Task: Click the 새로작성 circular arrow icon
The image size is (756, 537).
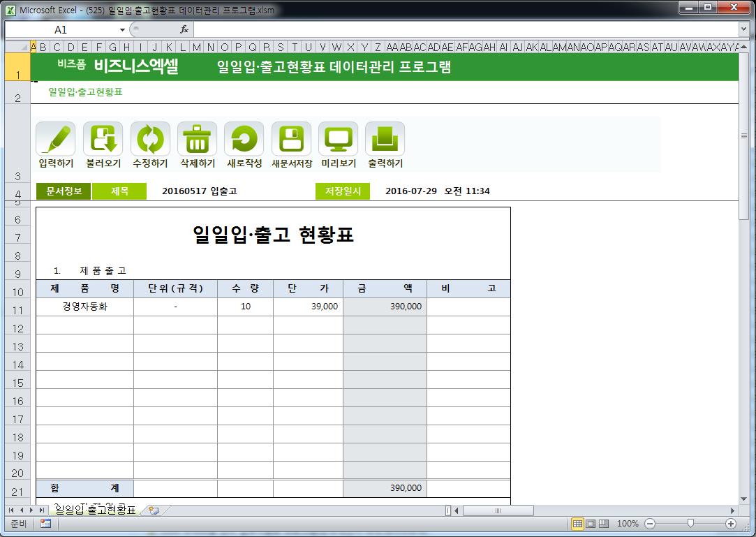Action: pyautogui.click(x=244, y=139)
